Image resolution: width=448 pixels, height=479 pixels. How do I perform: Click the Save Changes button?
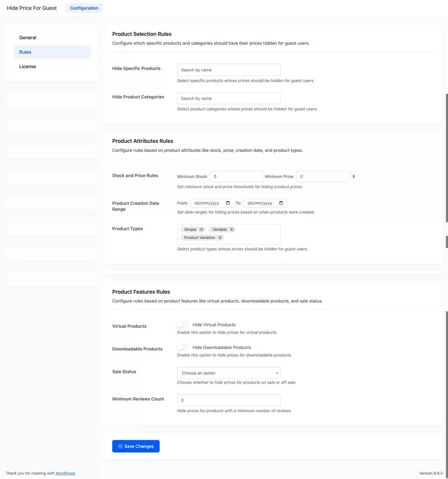coord(136,446)
